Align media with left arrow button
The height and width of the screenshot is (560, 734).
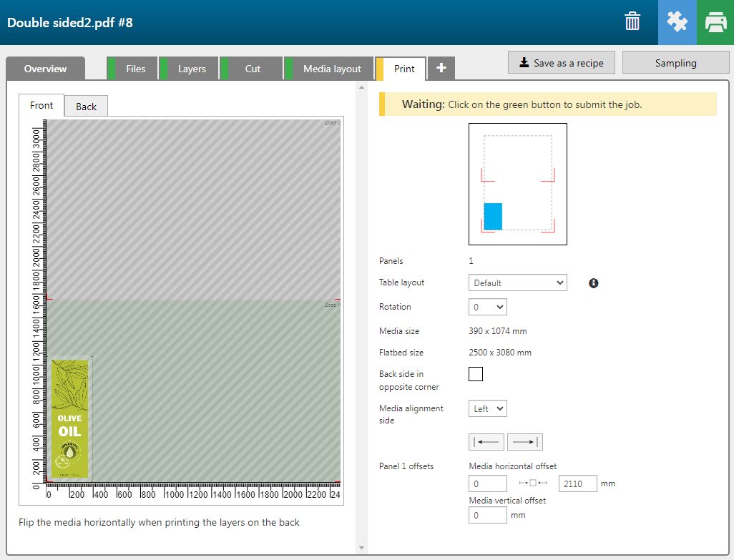tap(486, 442)
